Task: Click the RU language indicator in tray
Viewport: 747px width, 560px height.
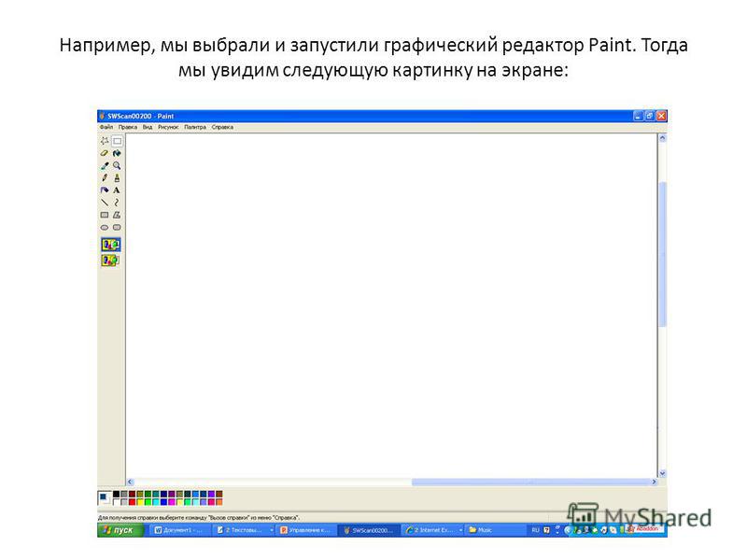Action: point(536,529)
